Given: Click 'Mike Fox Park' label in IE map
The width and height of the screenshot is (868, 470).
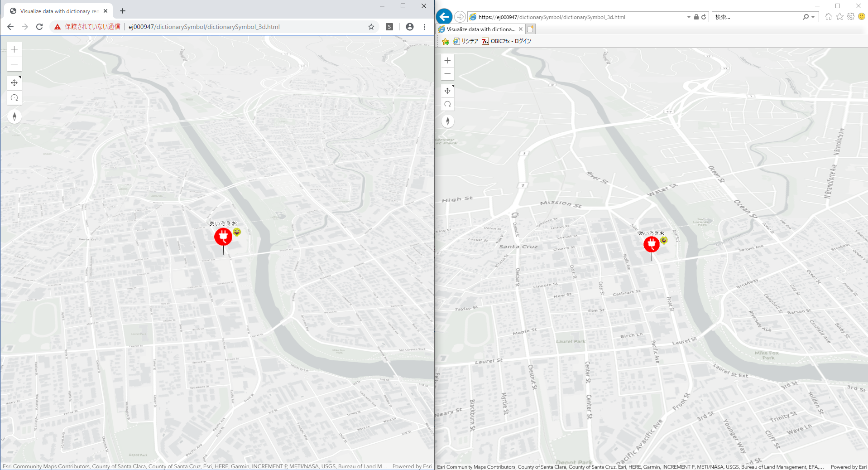Looking at the screenshot, I should [767, 355].
